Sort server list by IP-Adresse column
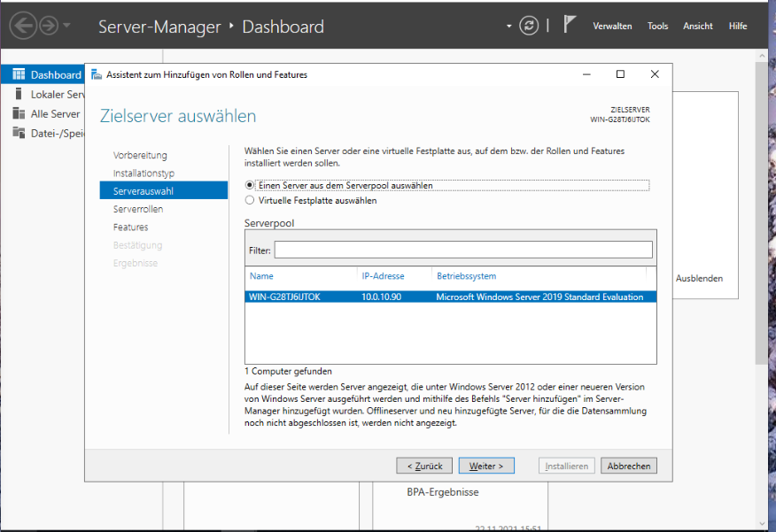 pos(382,276)
